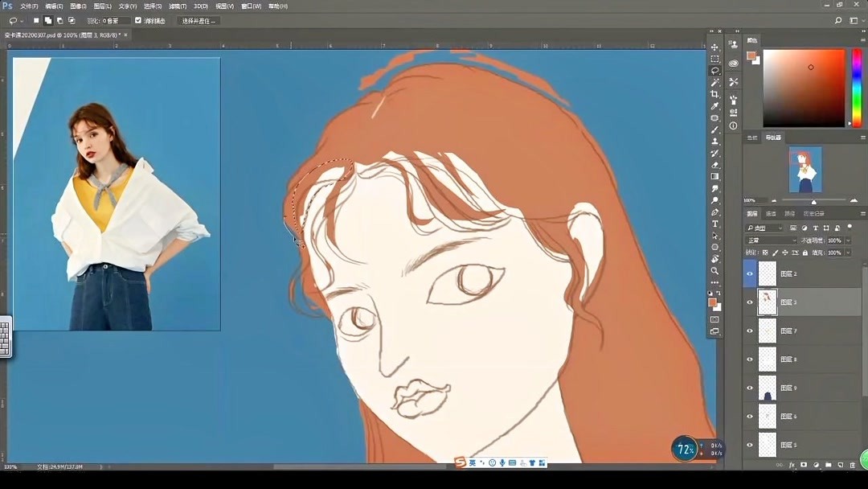868x489 pixels.
Task: Open the 填充 fill dropdown
Action: tap(847, 253)
